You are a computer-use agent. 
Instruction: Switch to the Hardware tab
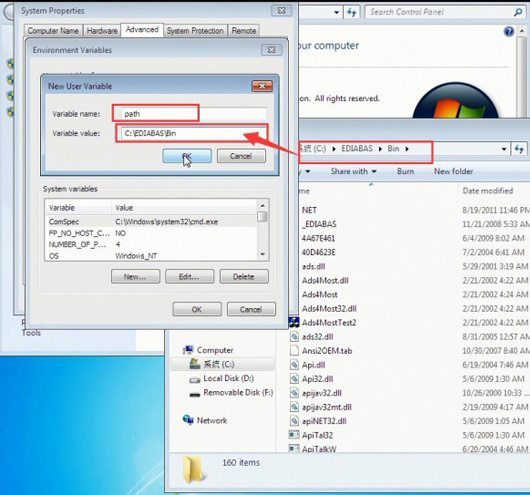[102, 31]
